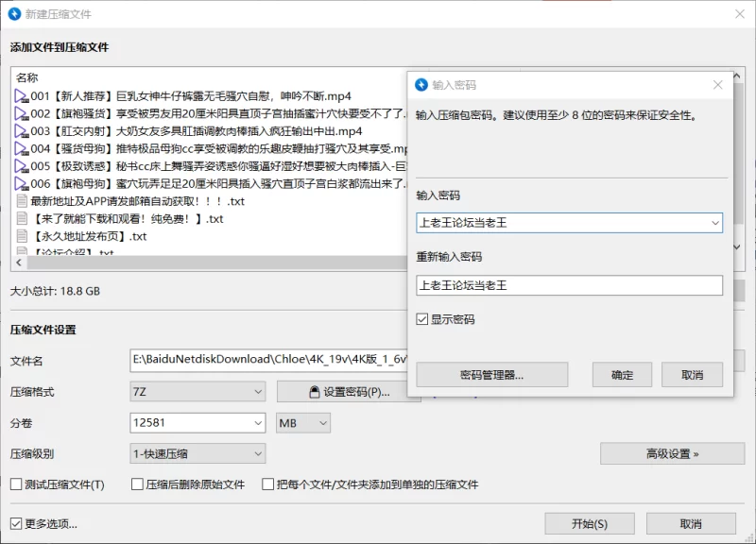The image size is (756, 544).
Task: Select the file row starting with 003
Action: (x=210, y=131)
